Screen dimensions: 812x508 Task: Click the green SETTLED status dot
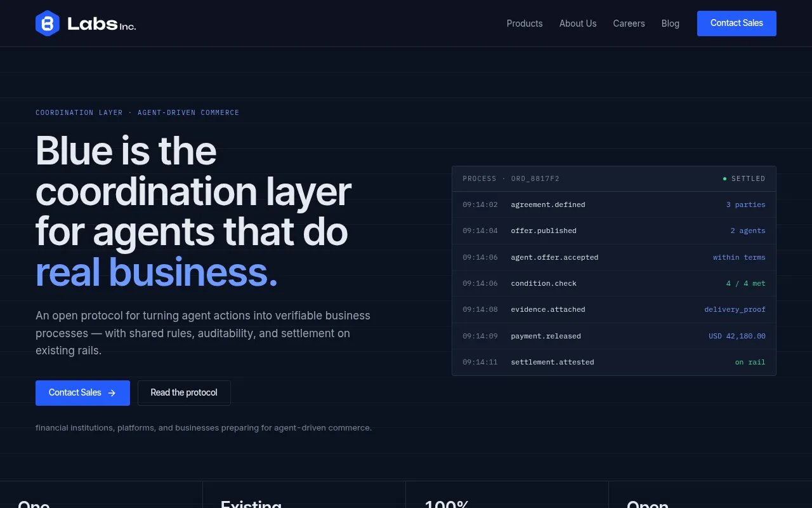[x=724, y=179]
